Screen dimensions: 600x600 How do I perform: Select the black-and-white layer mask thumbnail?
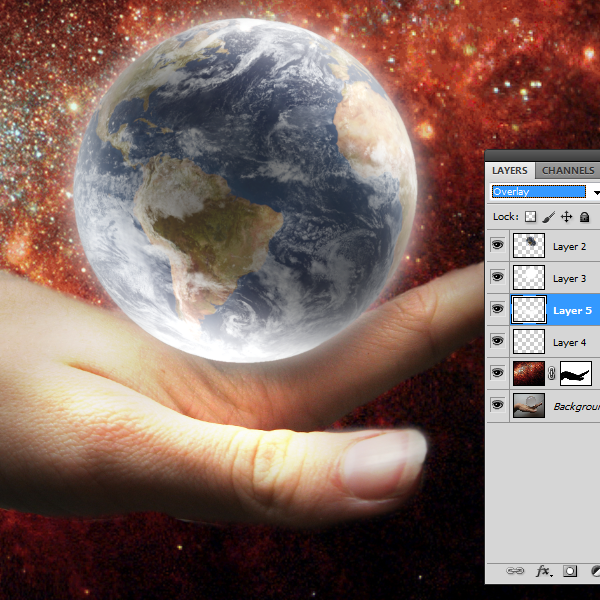click(x=576, y=373)
